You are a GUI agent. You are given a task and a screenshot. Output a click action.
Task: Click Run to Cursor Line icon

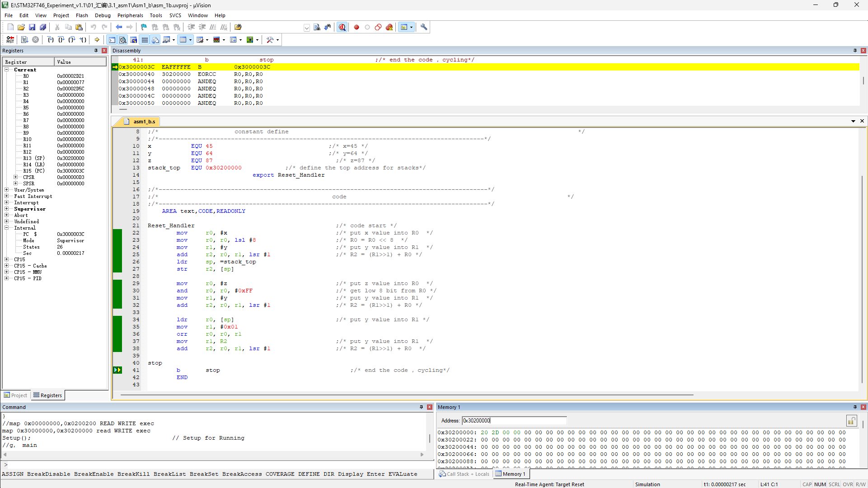(x=83, y=40)
